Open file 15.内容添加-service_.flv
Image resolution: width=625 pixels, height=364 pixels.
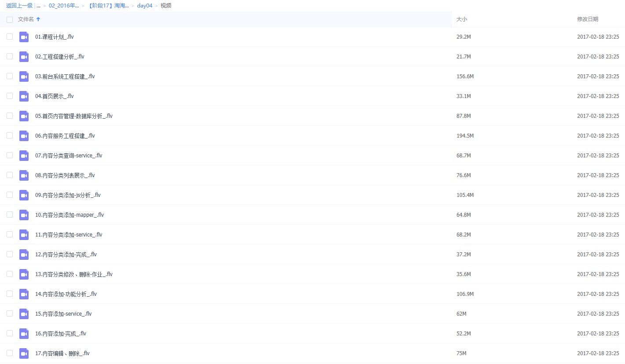pos(63,314)
